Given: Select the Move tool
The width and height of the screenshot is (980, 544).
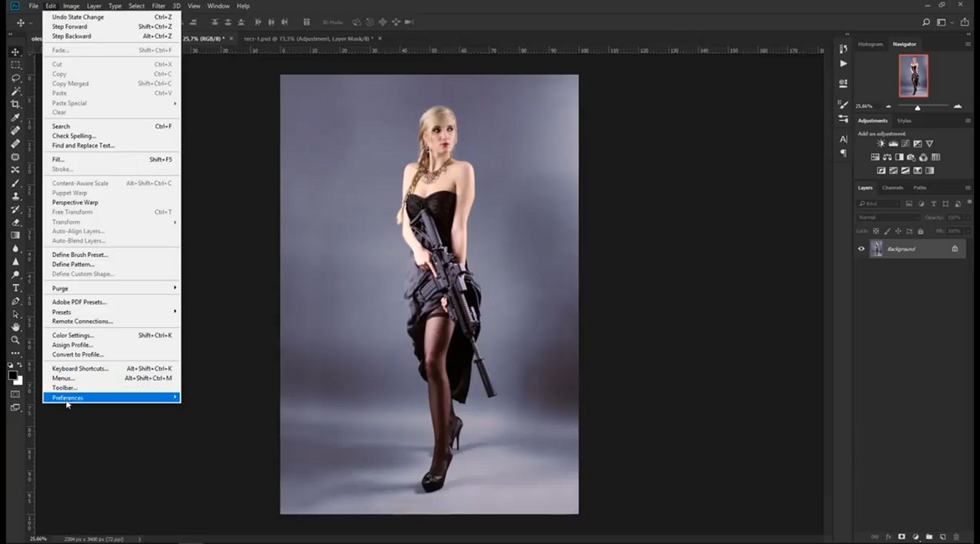Looking at the screenshot, I should pyautogui.click(x=15, y=52).
